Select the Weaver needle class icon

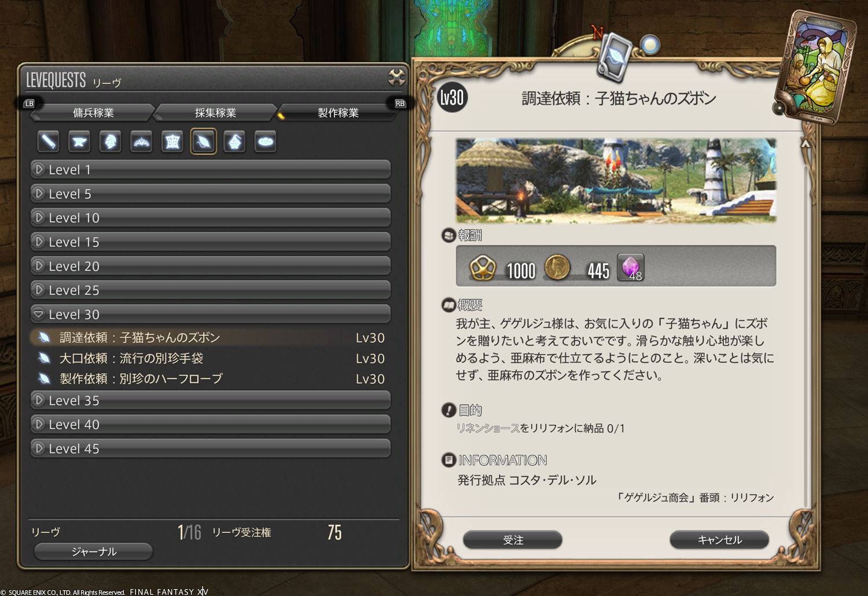pos(204,141)
